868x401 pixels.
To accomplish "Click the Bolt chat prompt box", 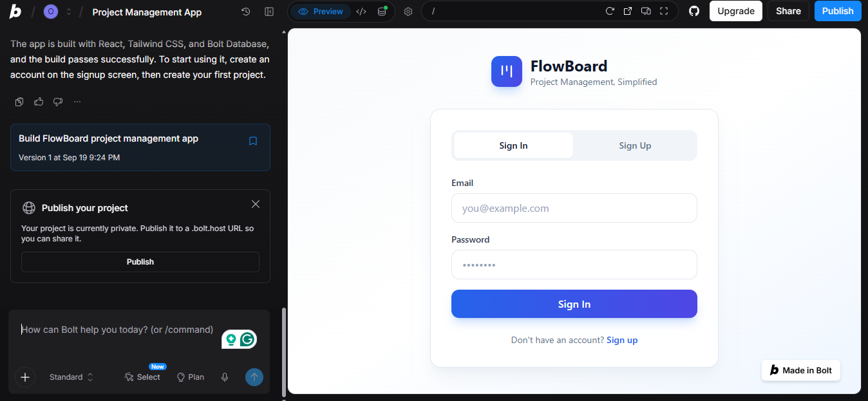I will pyautogui.click(x=117, y=330).
